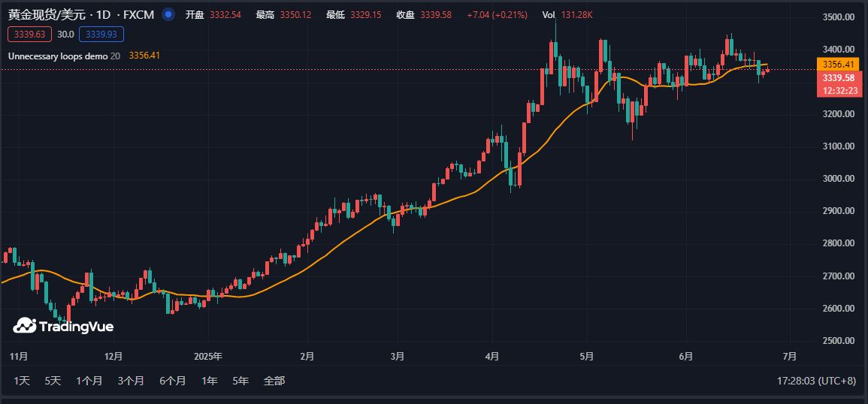Click the 2025年 label on time axis
Image resolution: width=868 pixels, height=404 pixels.
click(208, 356)
